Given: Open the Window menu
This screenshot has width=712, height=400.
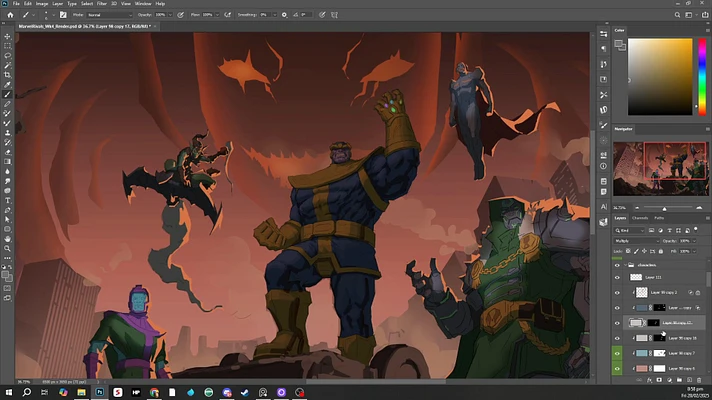Looking at the screenshot, I should (143, 4).
